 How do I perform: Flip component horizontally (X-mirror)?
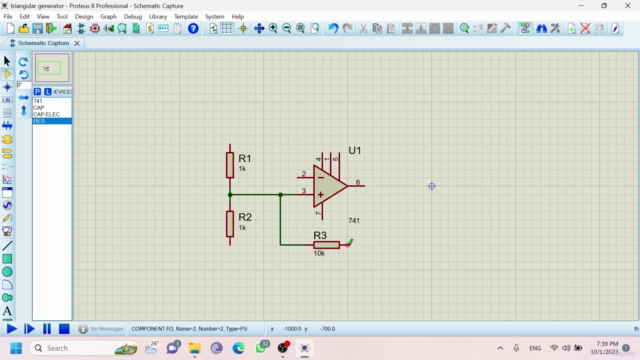point(23,98)
